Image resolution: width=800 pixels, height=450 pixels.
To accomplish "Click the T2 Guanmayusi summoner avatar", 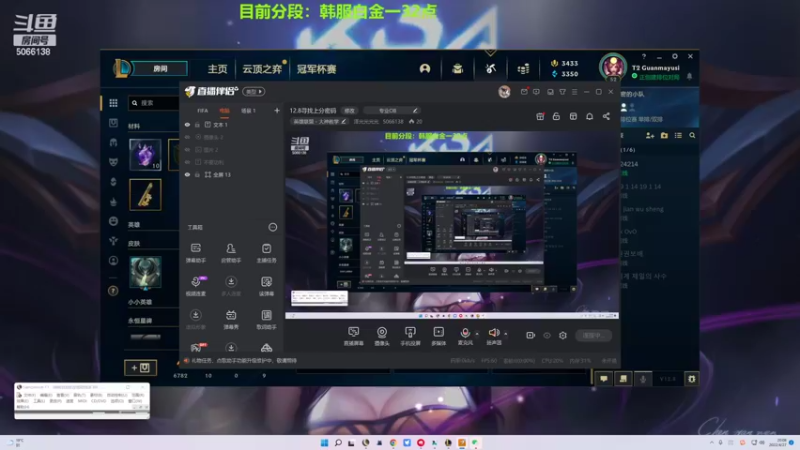I will pyautogui.click(x=613, y=67).
